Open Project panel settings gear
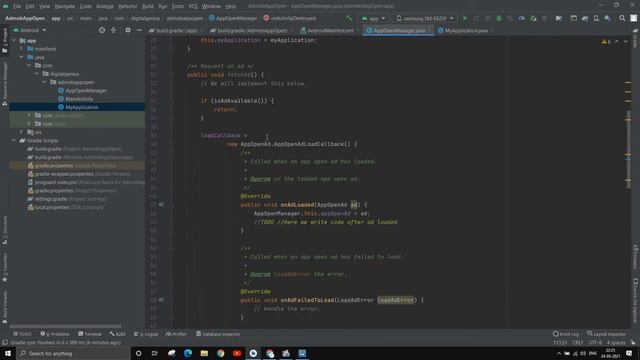Screen dimensions: 640x360 (x=128, y=30)
